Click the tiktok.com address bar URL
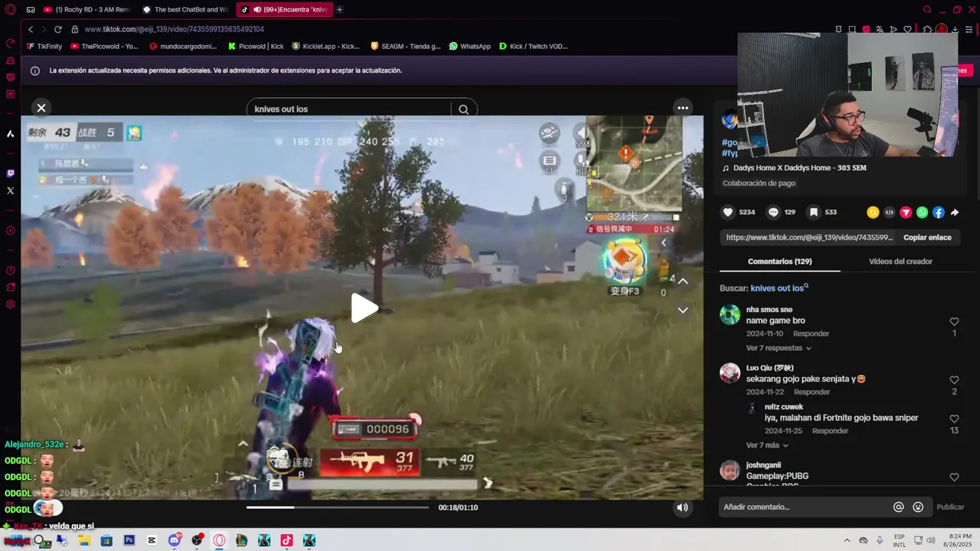 tap(175, 29)
